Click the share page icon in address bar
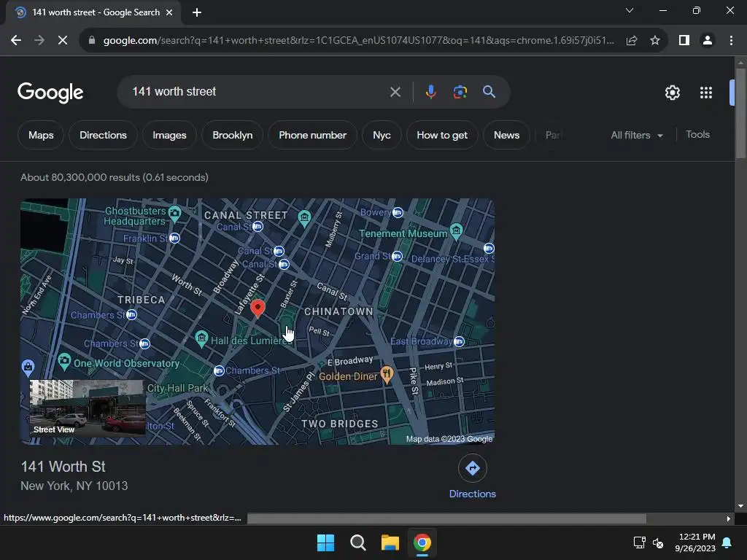Viewport: 747px width, 560px height. 632,41
